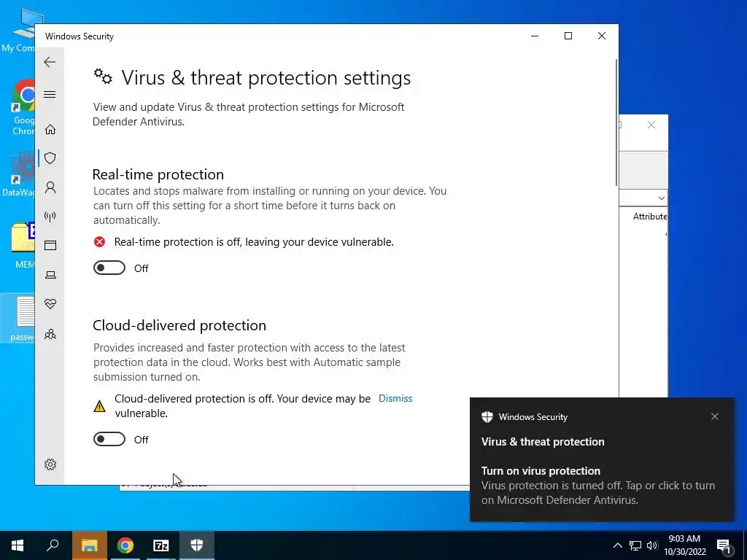
Task: Open the network tray icon
Action: click(x=635, y=545)
